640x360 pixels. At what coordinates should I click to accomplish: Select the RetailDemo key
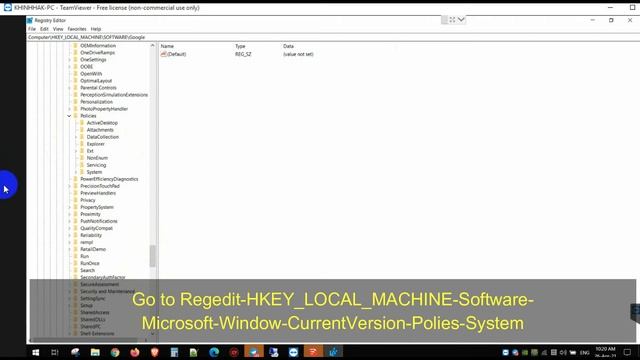[x=93, y=249]
